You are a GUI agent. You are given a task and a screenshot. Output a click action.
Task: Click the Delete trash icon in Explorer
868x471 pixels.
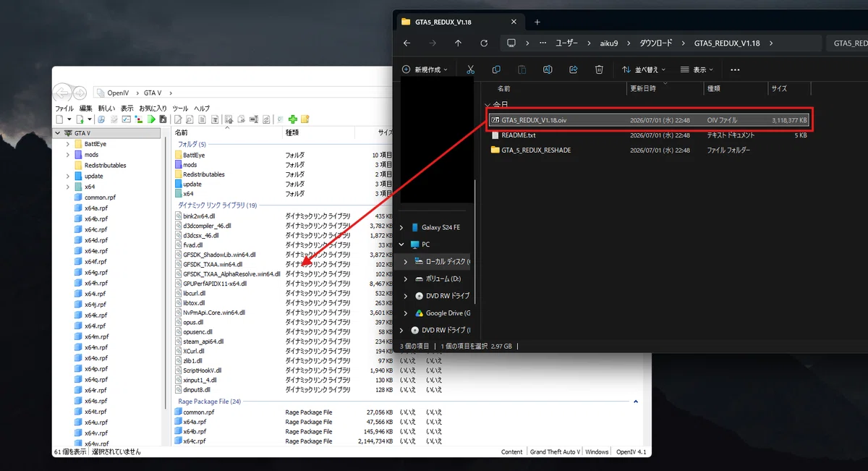599,69
